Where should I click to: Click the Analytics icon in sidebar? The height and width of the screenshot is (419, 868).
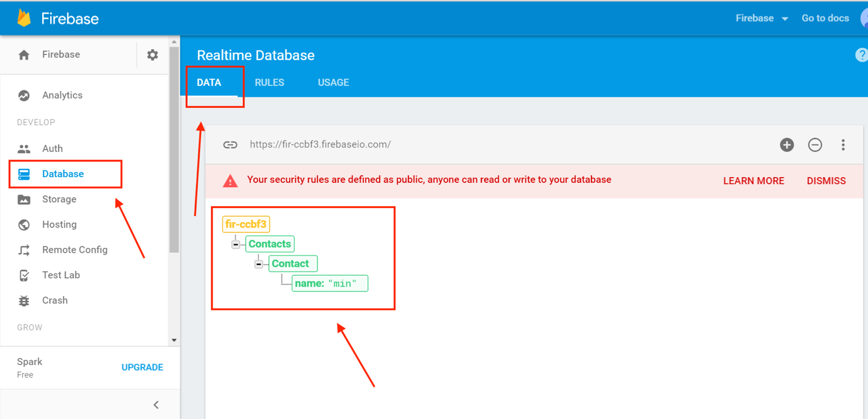click(x=24, y=95)
